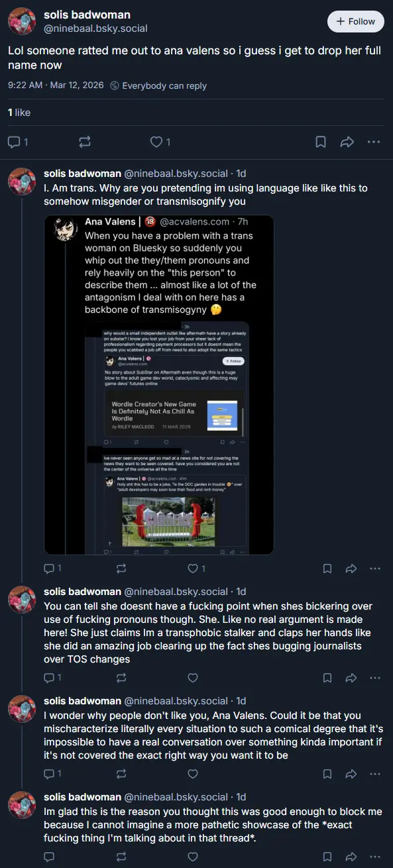Bookmark the "You can tell she doesnt" reply

(327, 678)
